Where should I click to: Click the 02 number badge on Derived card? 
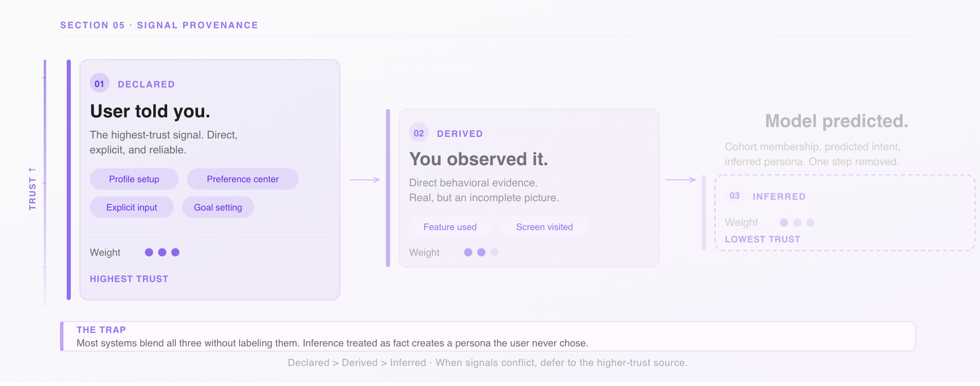419,133
